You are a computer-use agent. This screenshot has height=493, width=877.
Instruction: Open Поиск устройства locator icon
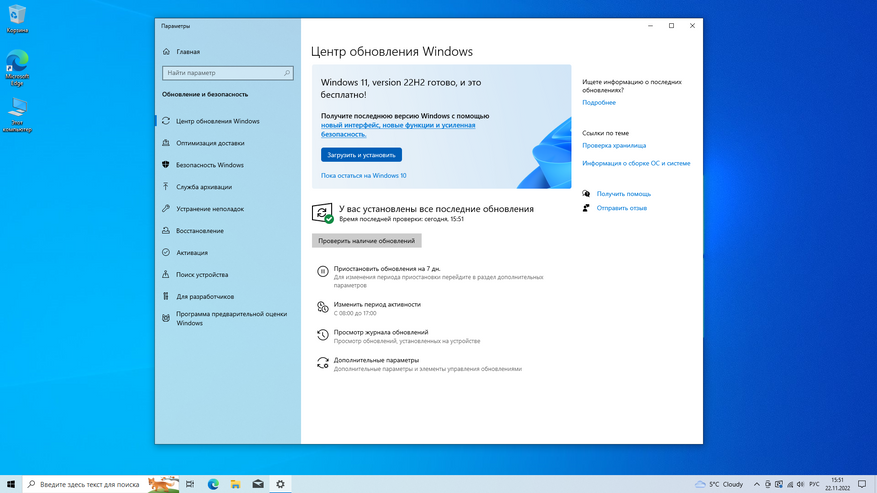(166, 274)
